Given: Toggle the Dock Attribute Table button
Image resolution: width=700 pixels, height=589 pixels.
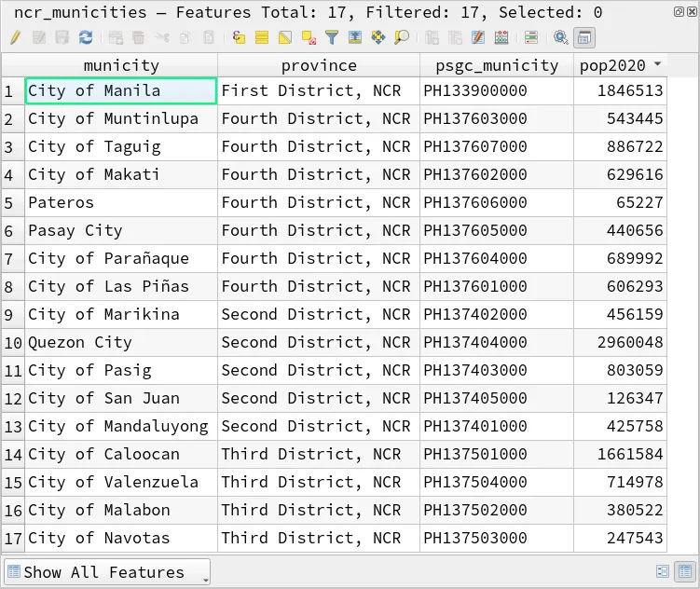Looking at the screenshot, I should tap(583, 37).
